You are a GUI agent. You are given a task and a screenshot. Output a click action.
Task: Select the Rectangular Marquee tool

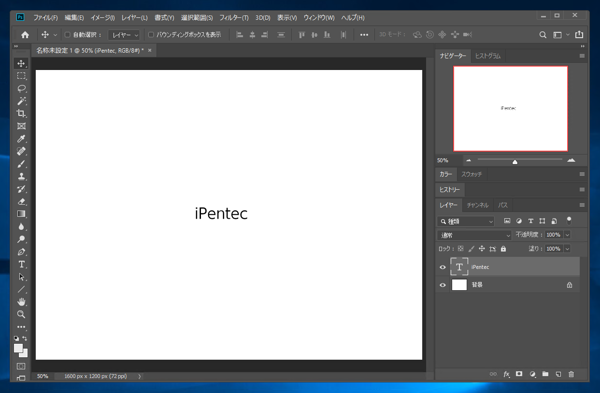pos(21,76)
